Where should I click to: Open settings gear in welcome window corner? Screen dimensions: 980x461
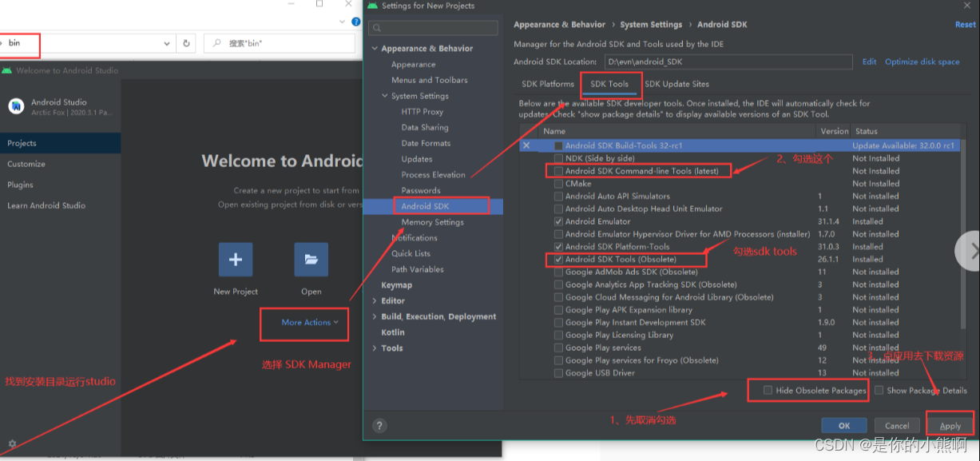pos(12,443)
